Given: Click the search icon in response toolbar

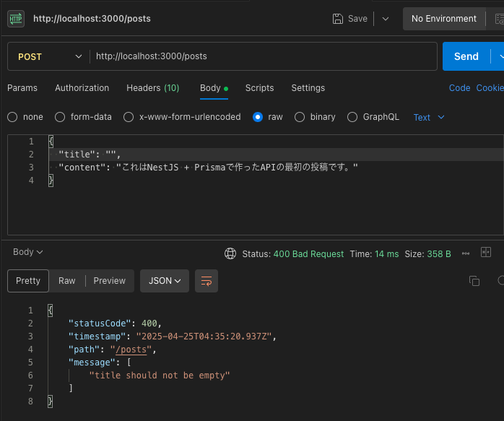Looking at the screenshot, I should coord(501,281).
